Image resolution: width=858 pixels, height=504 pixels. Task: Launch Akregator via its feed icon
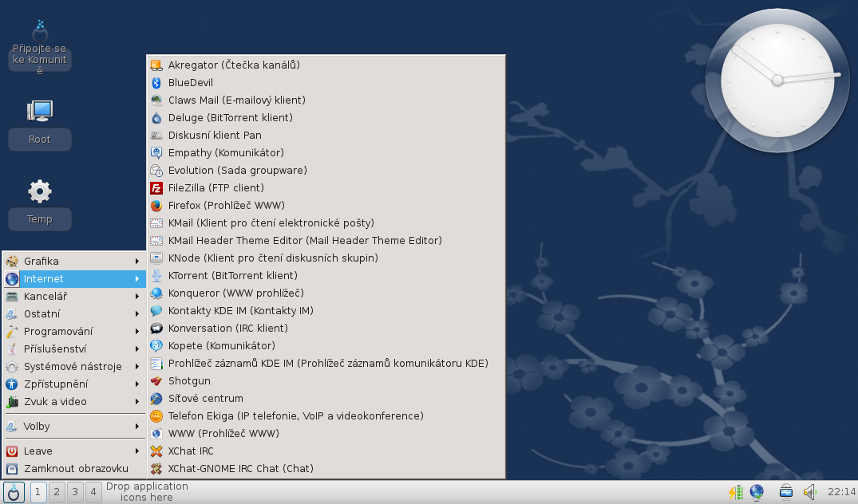tap(156, 65)
